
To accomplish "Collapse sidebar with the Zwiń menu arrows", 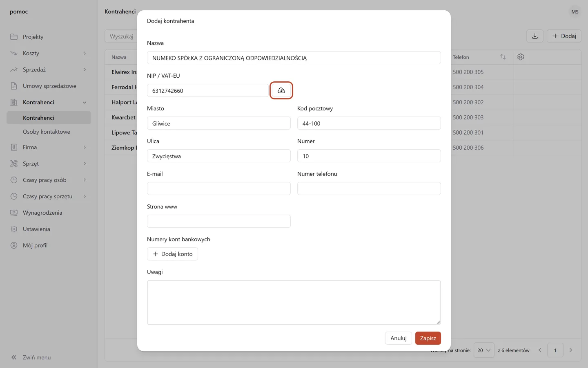I will click(x=14, y=357).
